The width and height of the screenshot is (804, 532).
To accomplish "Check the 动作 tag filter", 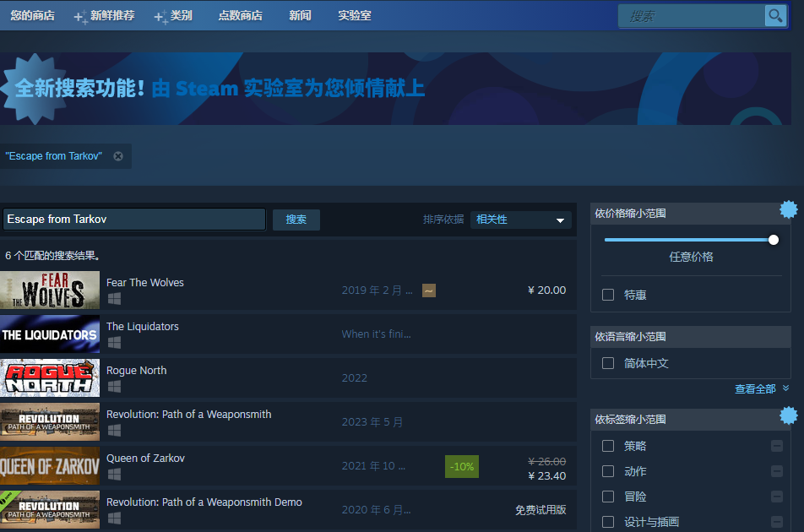I will pos(608,471).
